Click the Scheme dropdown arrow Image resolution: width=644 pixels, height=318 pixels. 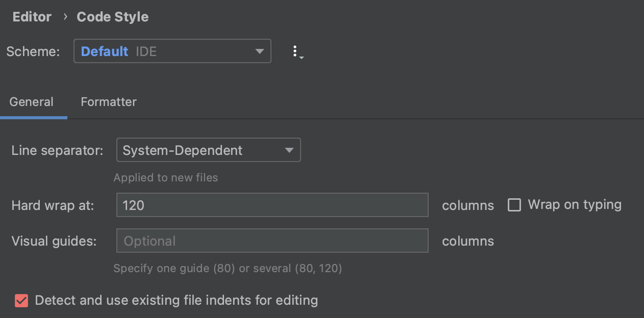pos(260,51)
